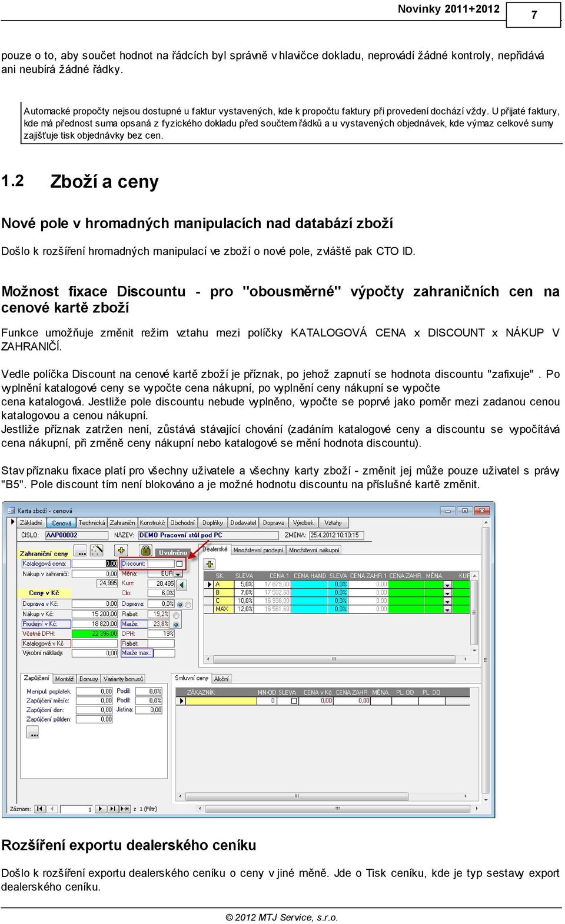Open the MĚNA dropdown in row C
The height and width of the screenshot is (924, 565).
448,601
